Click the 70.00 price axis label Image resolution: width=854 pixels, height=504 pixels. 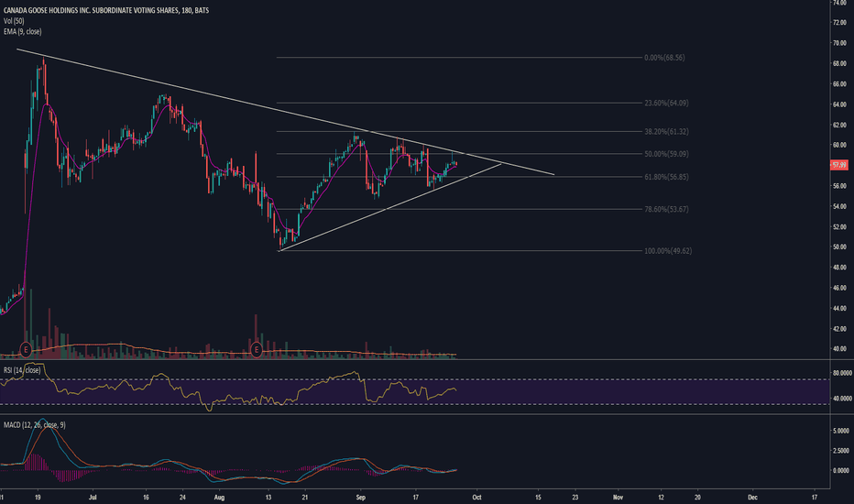click(x=839, y=43)
